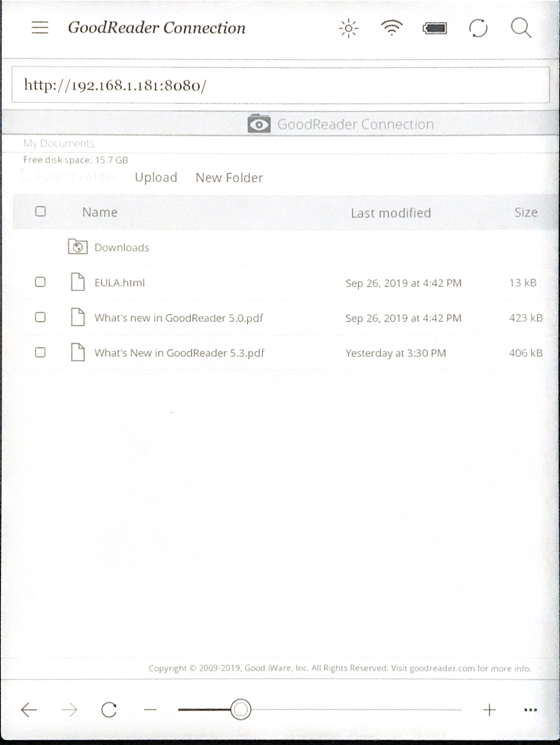Click file icon for GoodReader 5.0.pdf

coord(78,317)
